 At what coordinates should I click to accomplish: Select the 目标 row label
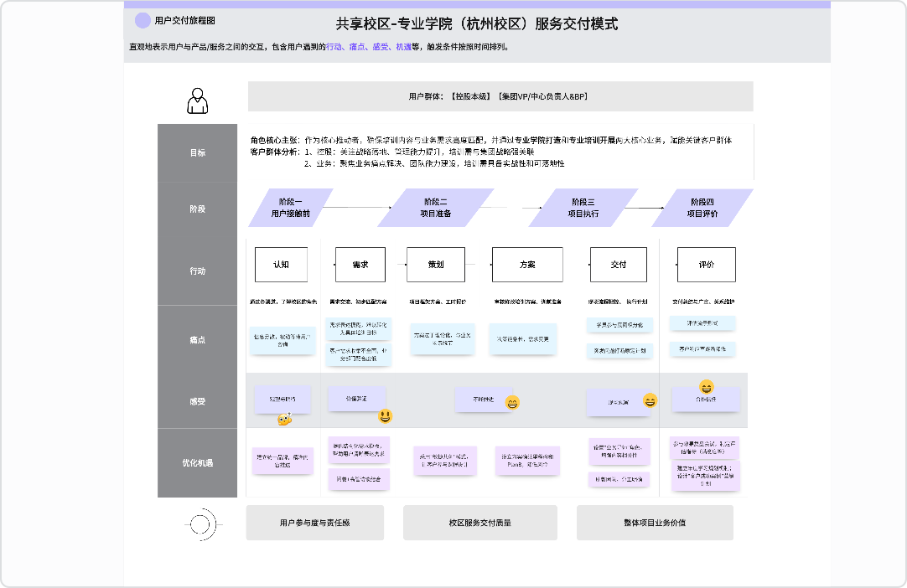tap(197, 152)
